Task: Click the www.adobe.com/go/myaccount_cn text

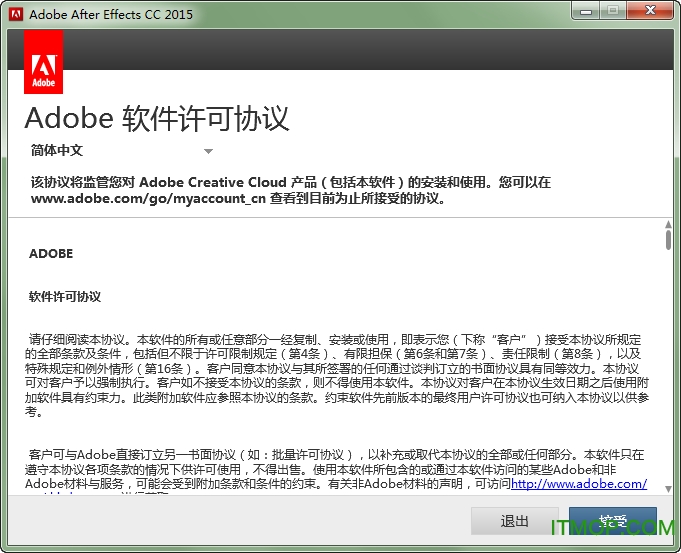Action: click(148, 199)
